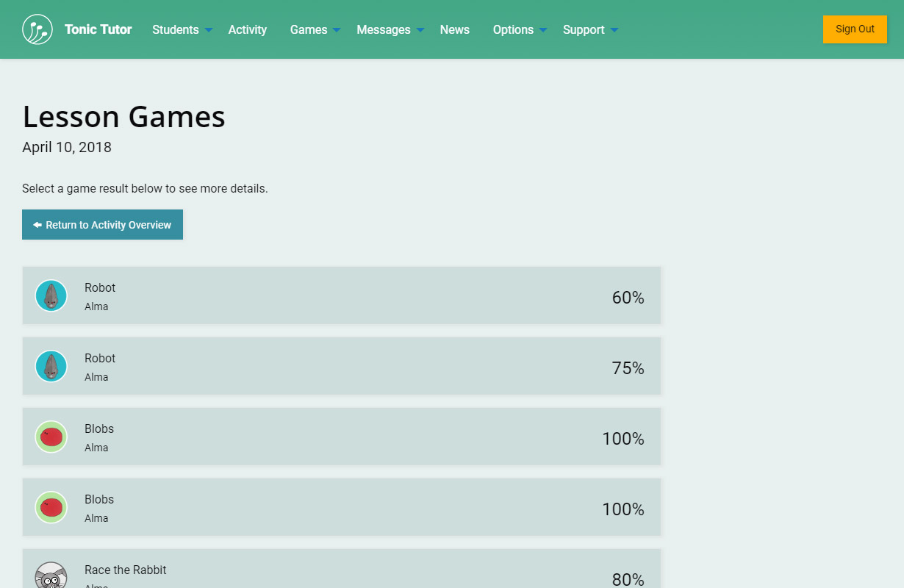This screenshot has width=904, height=588.
Task: Expand the Messages dropdown arrow
Action: (x=420, y=30)
